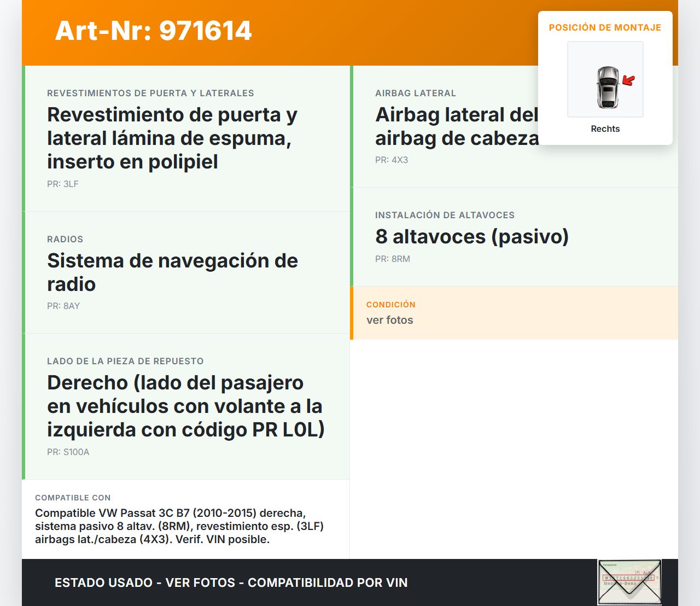Click the PR: 4X3 code
The height and width of the screenshot is (606, 700).
(x=392, y=160)
